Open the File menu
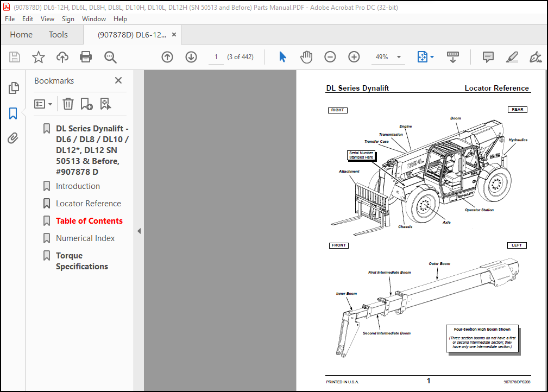 [10, 19]
